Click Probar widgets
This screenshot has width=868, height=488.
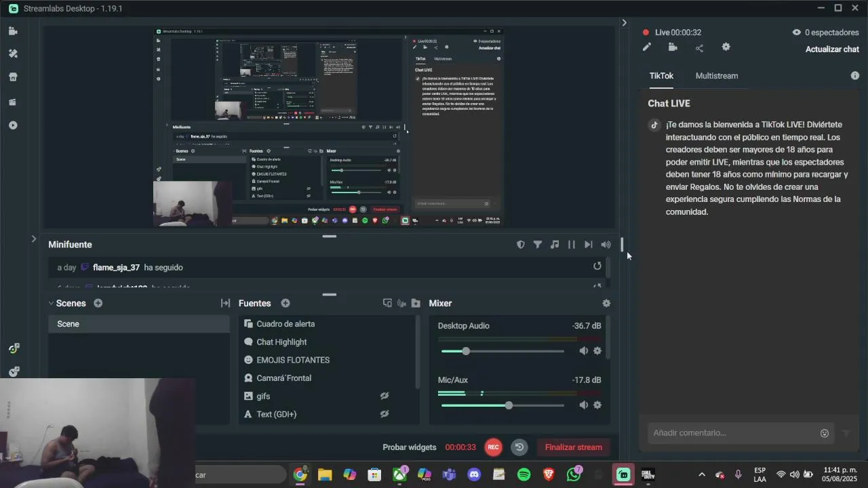click(410, 447)
